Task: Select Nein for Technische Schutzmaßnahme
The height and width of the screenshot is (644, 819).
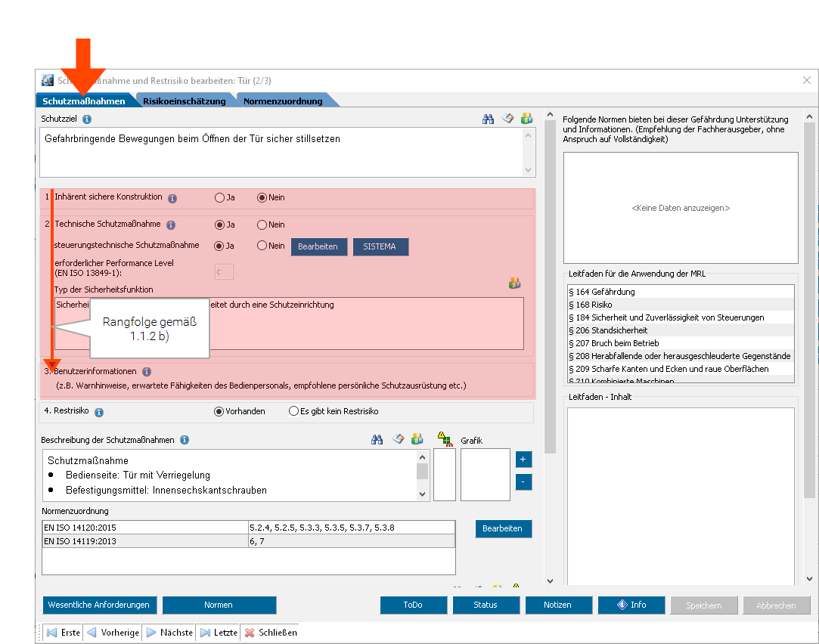Action: coord(262,224)
